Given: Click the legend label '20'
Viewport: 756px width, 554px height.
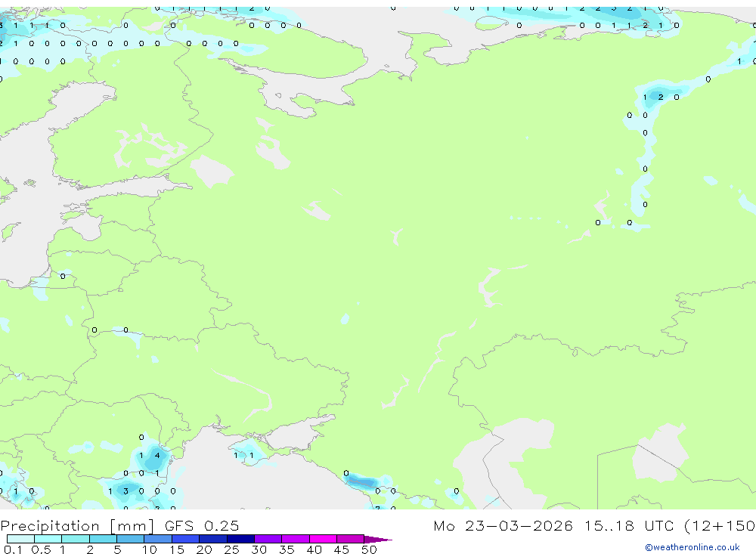Looking at the screenshot, I should [204, 549].
